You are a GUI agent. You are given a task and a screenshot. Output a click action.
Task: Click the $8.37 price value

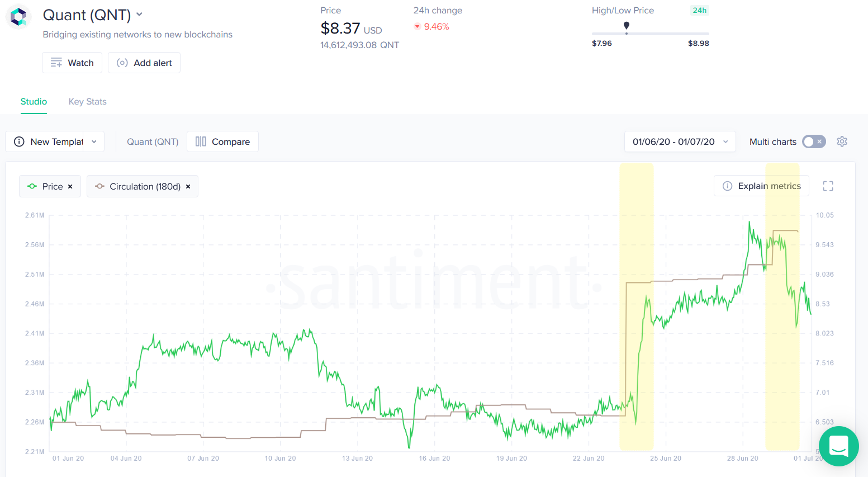[340, 27]
